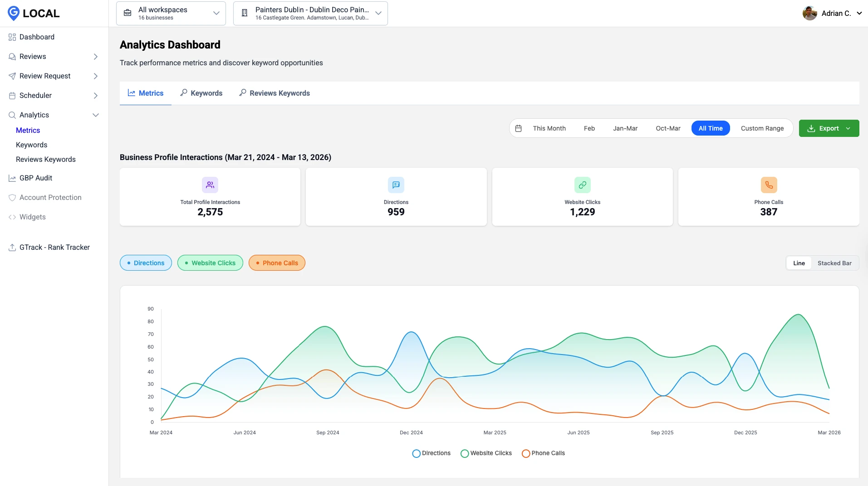Toggle the Website Clicks filter pill
Viewport: 868px width, 486px height.
210,262
